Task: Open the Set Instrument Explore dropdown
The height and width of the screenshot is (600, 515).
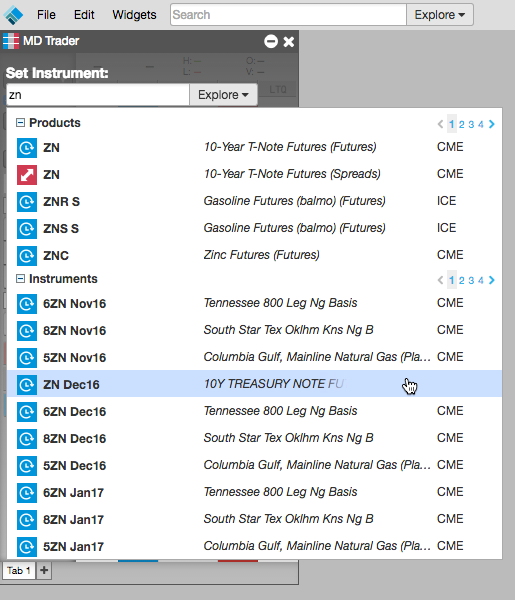Action: (x=223, y=95)
